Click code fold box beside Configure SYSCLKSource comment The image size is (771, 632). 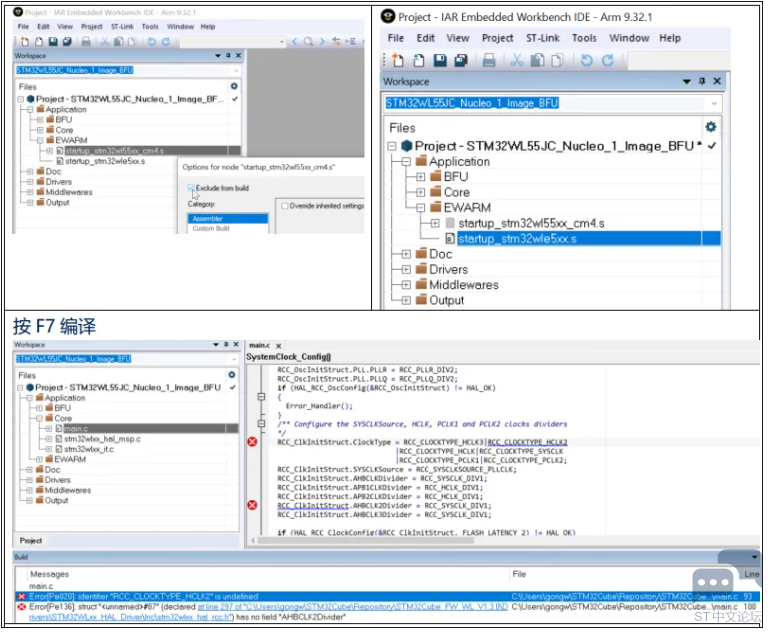click(261, 423)
